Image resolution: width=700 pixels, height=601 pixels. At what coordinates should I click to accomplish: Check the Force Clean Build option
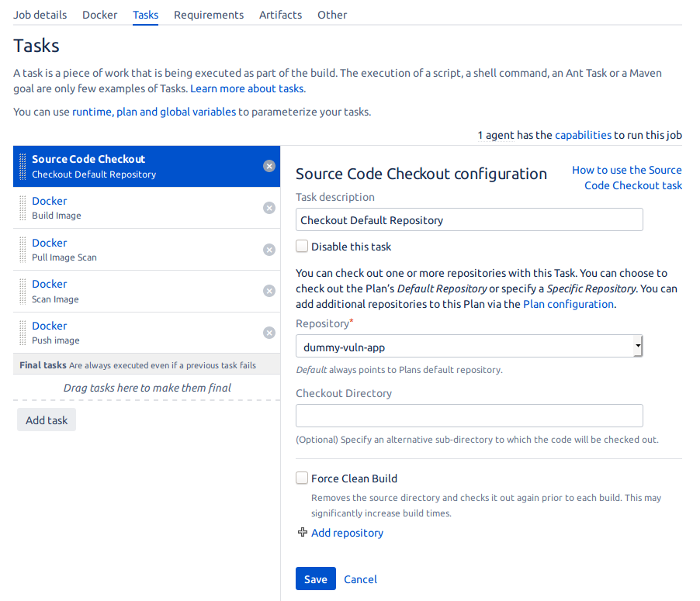[x=301, y=478]
